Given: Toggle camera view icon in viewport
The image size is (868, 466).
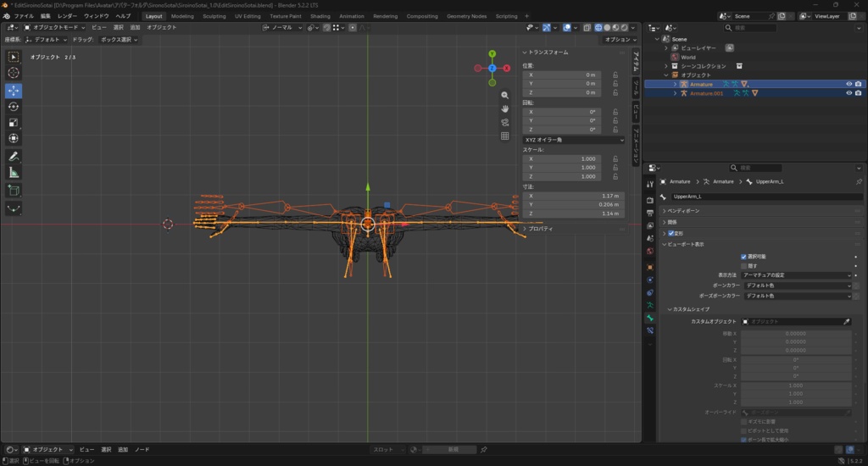Looking at the screenshot, I should pos(505,122).
